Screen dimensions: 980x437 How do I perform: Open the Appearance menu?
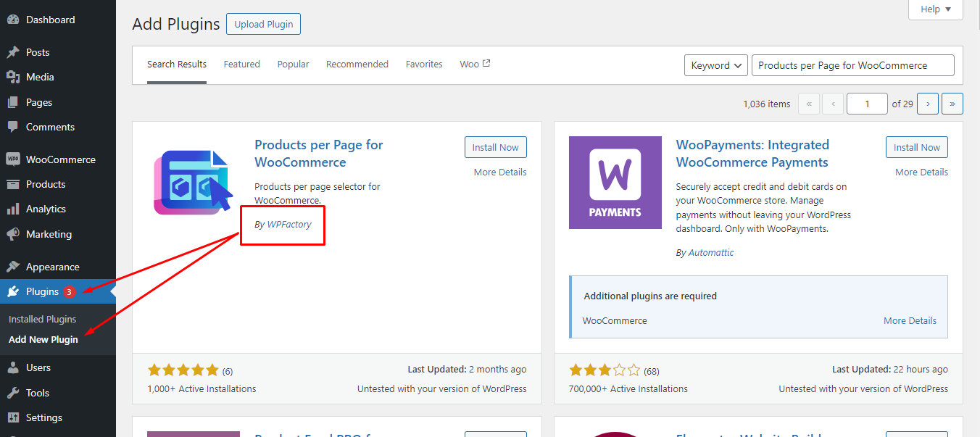click(58, 267)
